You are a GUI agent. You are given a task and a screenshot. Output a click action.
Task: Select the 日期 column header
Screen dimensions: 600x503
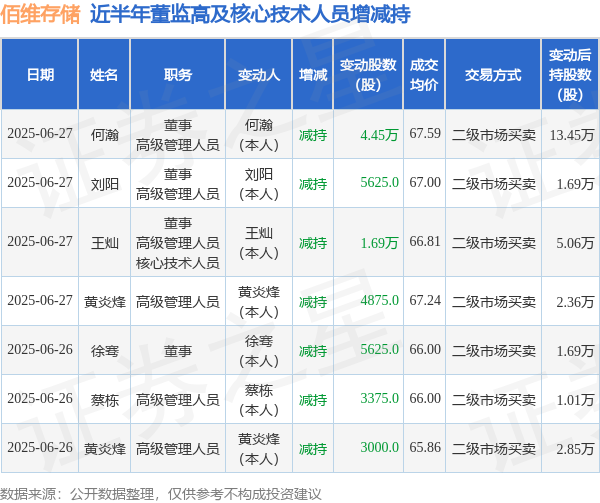[40, 75]
